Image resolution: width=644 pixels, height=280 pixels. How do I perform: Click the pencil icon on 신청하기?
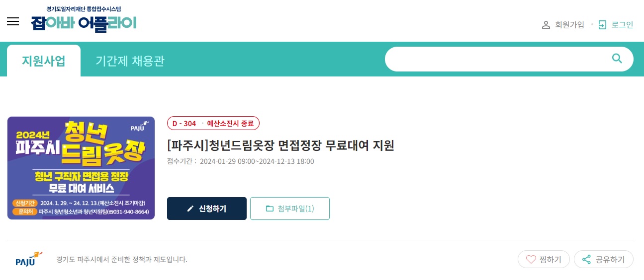tap(190, 209)
